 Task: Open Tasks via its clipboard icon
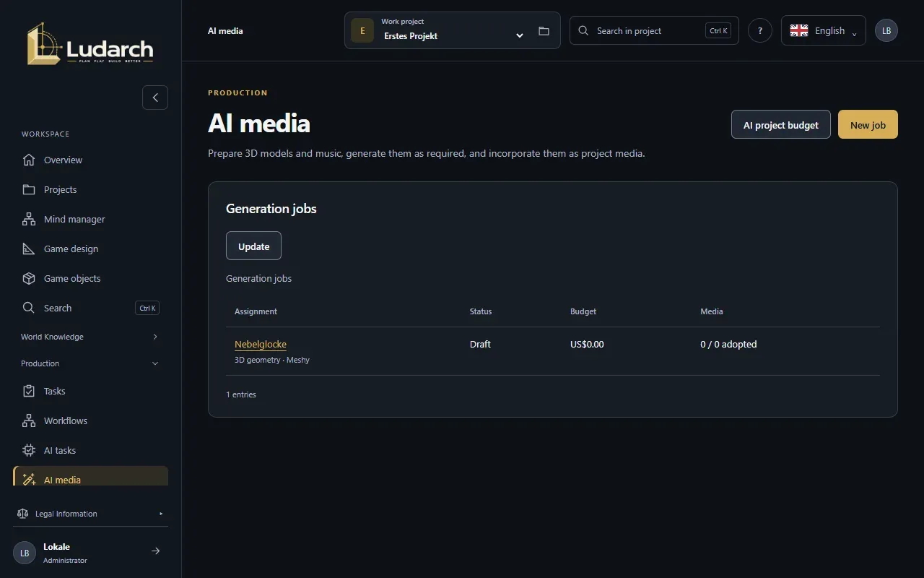[x=29, y=391]
